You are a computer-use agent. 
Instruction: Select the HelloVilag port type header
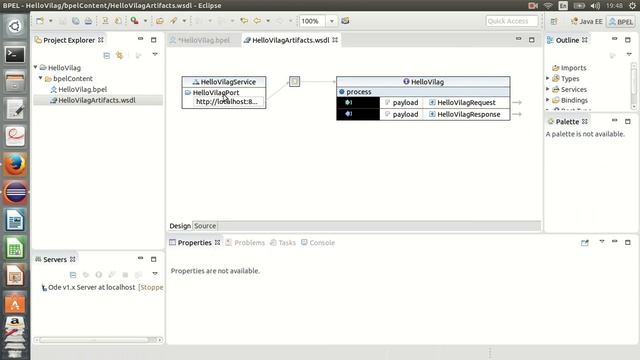423,82
